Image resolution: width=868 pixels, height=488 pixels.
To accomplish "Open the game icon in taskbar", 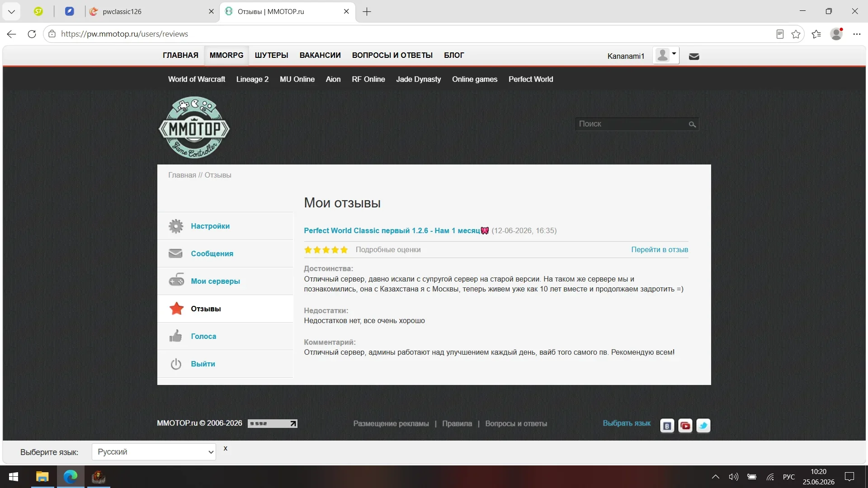I will 99,477.
